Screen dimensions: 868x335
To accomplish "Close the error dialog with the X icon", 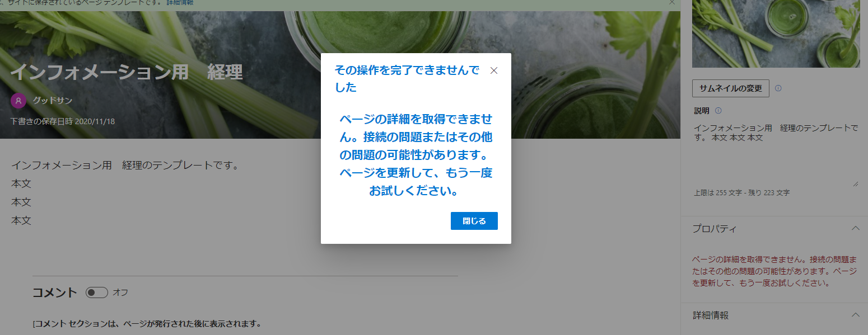I will point(494,70).
